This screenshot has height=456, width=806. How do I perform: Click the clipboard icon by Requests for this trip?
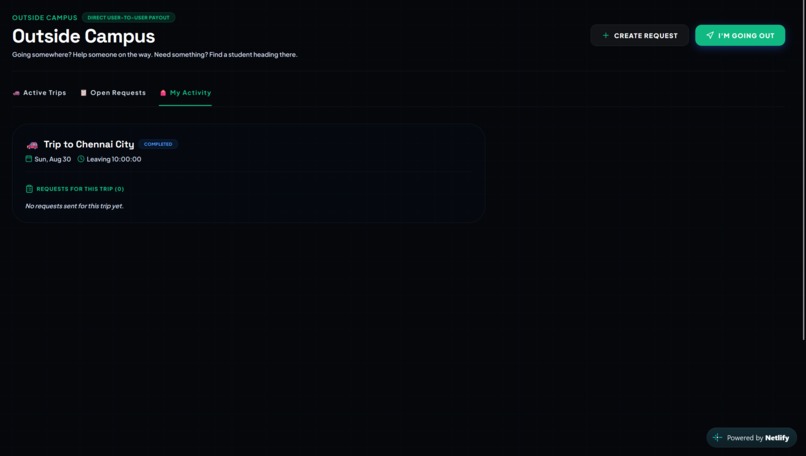(29, 189)
